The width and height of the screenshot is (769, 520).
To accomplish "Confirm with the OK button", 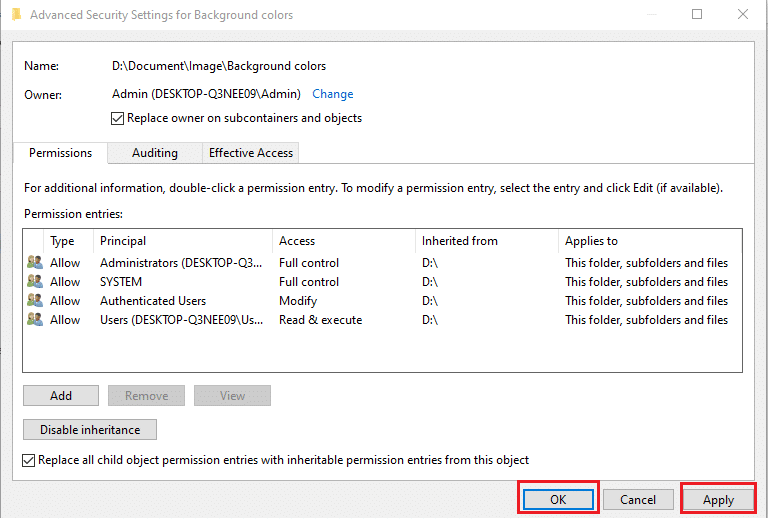I will click(x=558, y=499).
